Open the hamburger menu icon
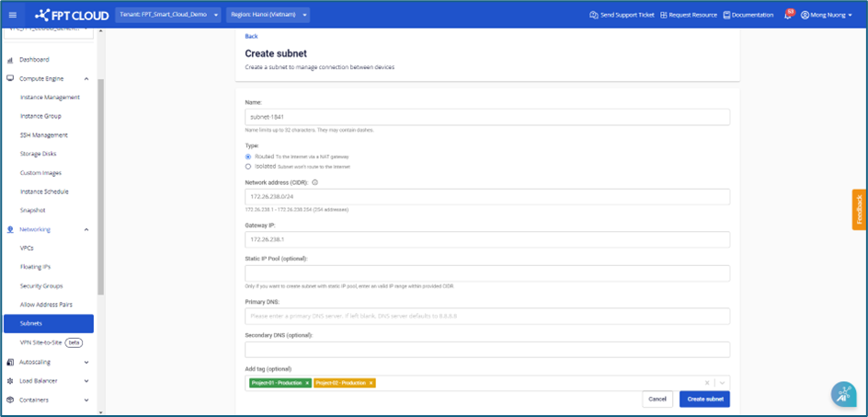This screenshot has height=417, width=868. point(13,15)
